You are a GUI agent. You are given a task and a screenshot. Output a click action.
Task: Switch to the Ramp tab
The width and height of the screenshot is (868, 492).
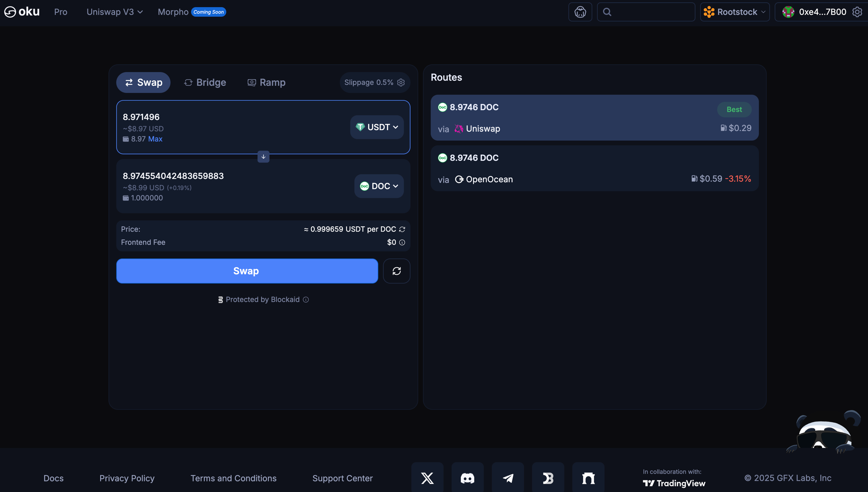point(266,82)
